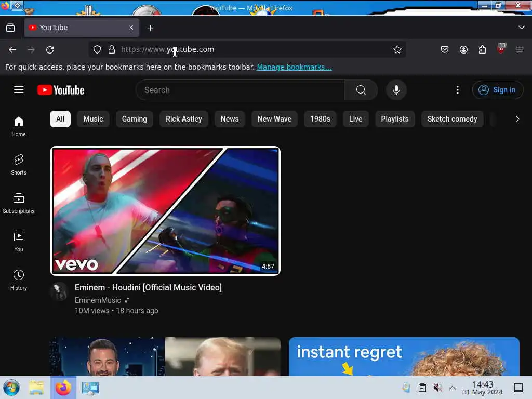Select the Music filter chip
532x399 pixels.
[94, 119]
